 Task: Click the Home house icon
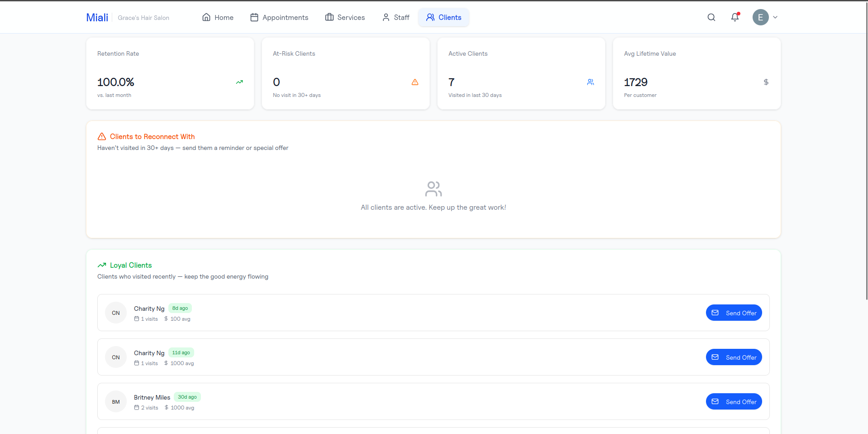(x=206, y=17)
